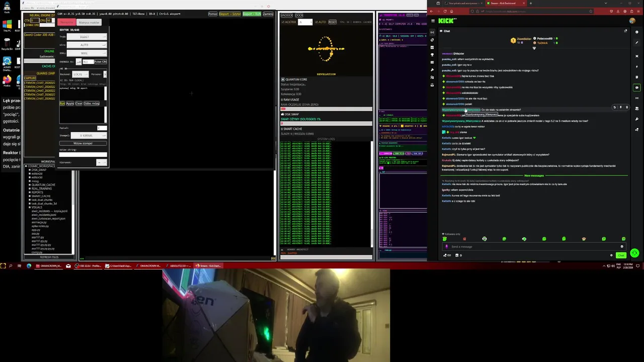This screenshot has height=362, width=644.
Task: Open the trophy icon in Kick sidebar
Action: click(x=432, y=55)
